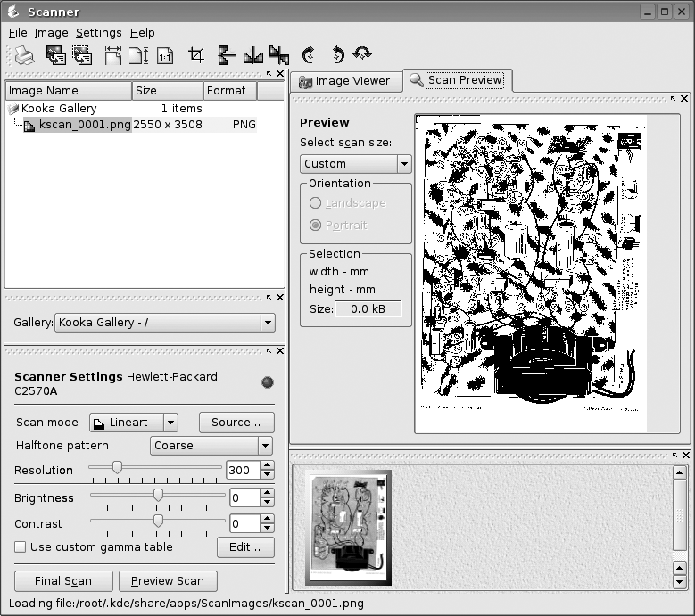Viewport: 695px width, 616px height.
Task: Click the Brightness slider handle
Action: pyautogui.click(x=158, y=495)
